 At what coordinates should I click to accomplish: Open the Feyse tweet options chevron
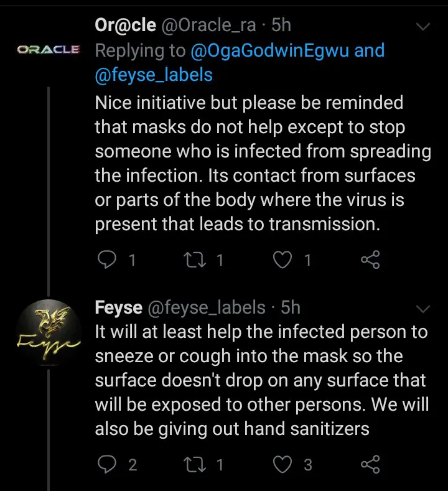(x=423, y=309)
